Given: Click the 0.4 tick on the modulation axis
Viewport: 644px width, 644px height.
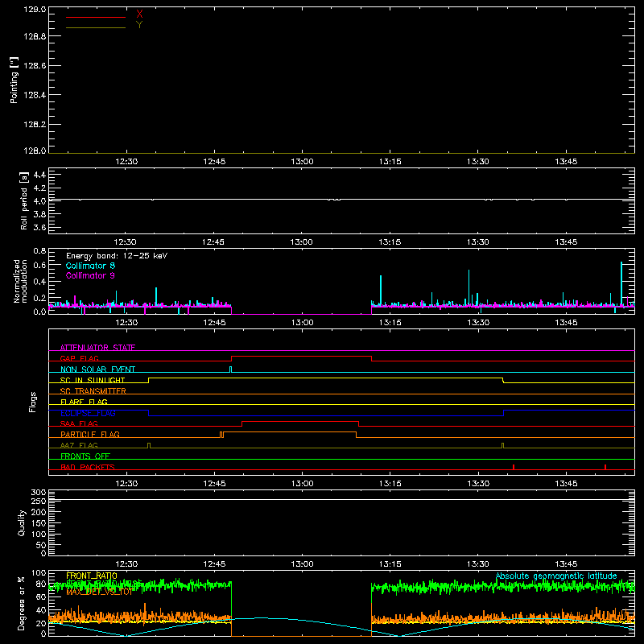Looking at the screenshot, I should click(x=39, y=282).
